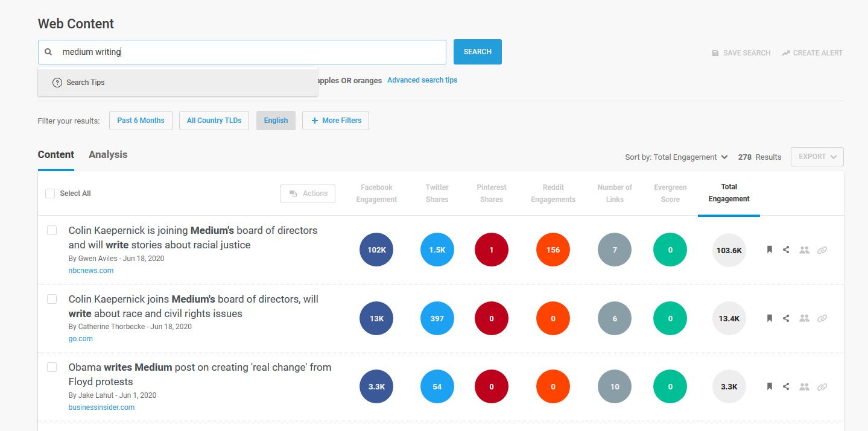Click the Save Search button
The height and width of the screenshot is (431, 868).
click(x=741, y=53)
